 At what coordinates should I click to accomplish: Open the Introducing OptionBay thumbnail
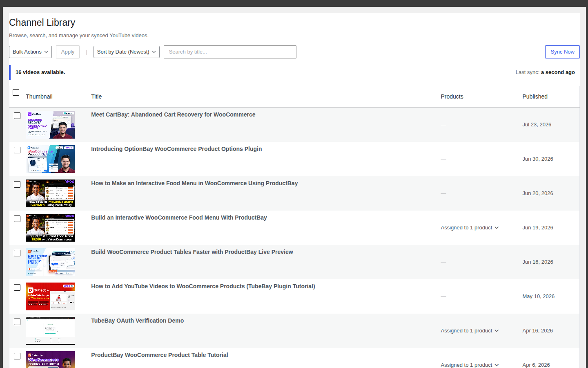pos(50,159)
